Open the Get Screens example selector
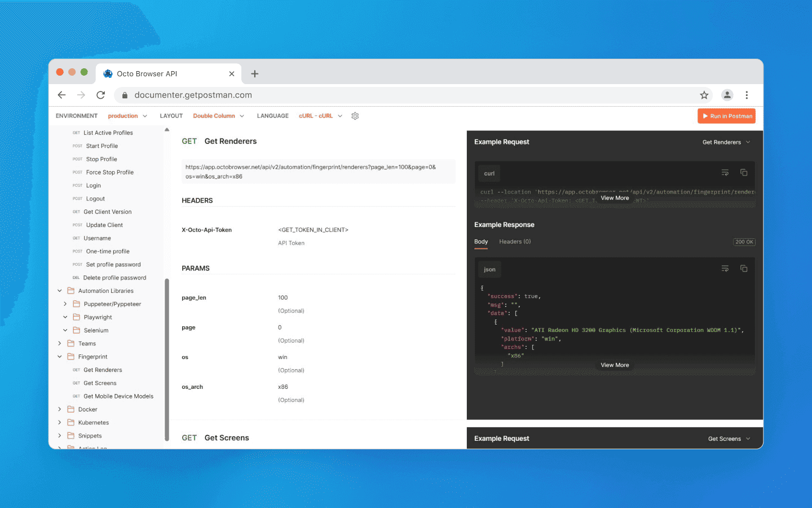 (x=729, y=439)
